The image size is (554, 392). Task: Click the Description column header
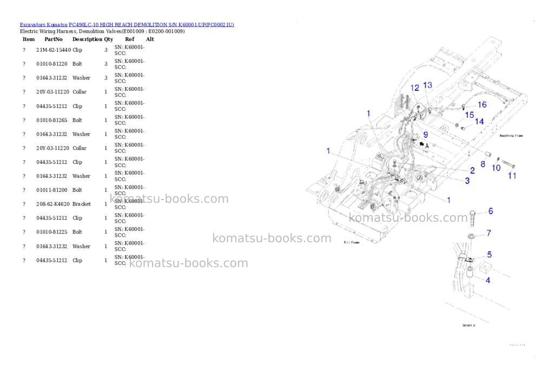point(87,39)
